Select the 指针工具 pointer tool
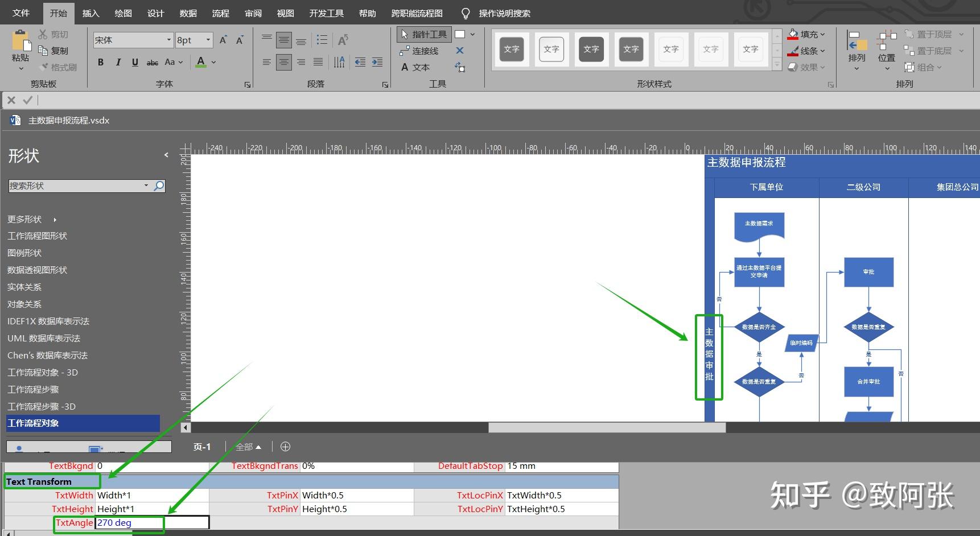This screenshot has height=536, width=980. [424, 34]
